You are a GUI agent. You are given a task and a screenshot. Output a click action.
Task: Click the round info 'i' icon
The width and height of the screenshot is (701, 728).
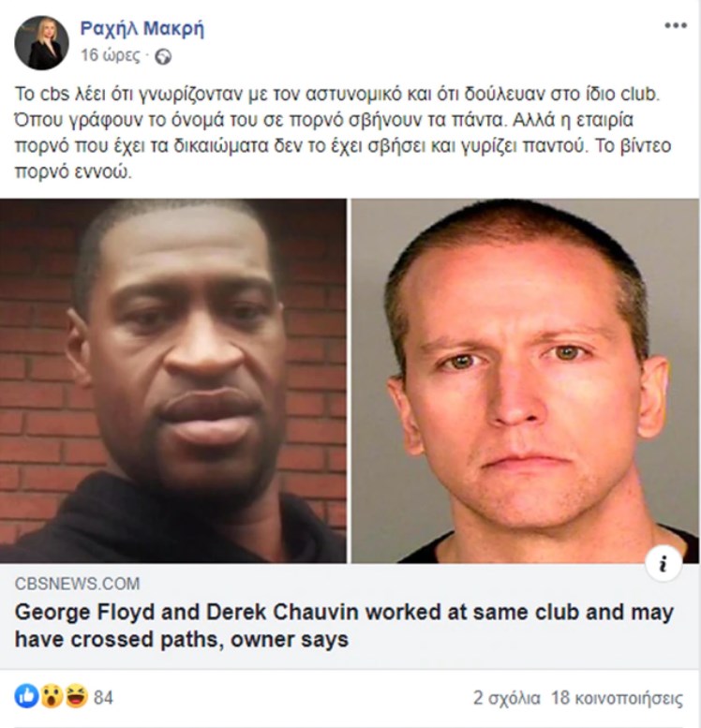664,564
